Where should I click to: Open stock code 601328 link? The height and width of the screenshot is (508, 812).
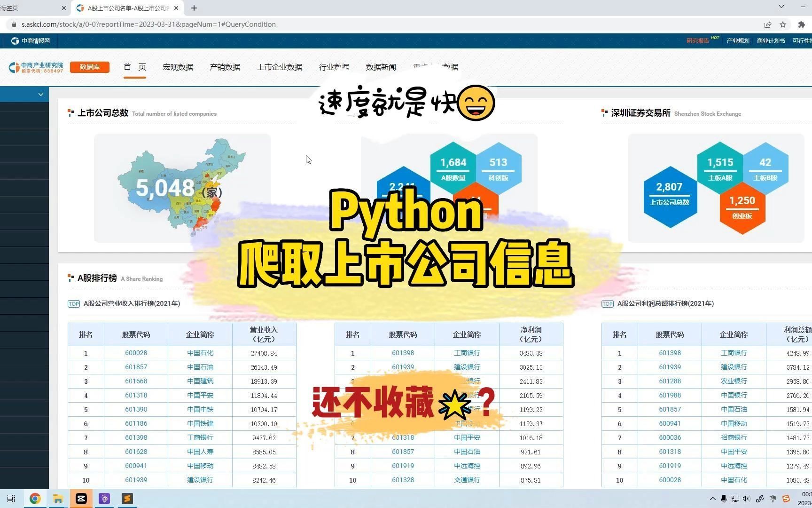pyautogui.click(x=403, y=480)
